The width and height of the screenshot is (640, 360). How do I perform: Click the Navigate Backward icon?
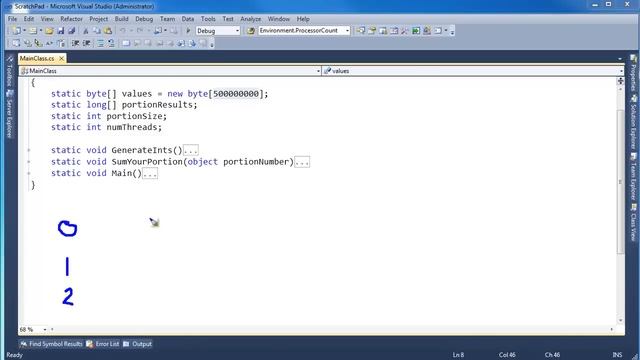pyautogui.click(x=158, y=31)
